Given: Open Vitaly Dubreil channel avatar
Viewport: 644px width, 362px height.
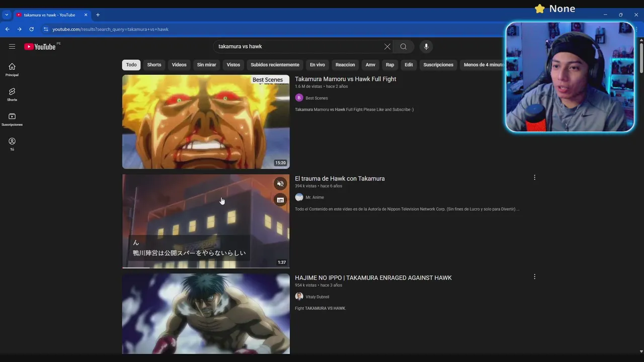Looking at the screenshot, I should click(x=299, y=297).
